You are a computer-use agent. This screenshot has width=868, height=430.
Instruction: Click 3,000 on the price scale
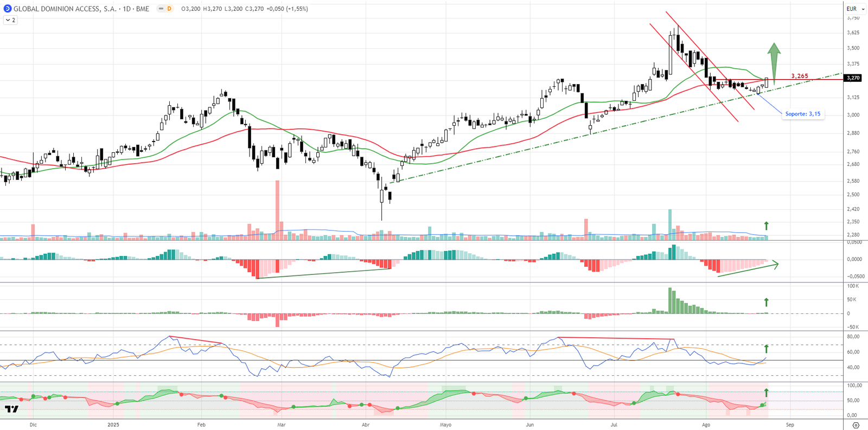coord(853,114)
